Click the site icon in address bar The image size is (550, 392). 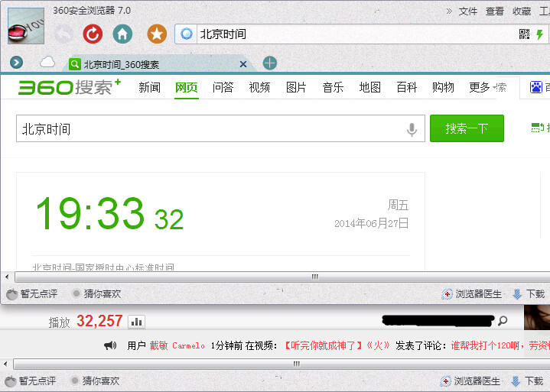[186, 34]
